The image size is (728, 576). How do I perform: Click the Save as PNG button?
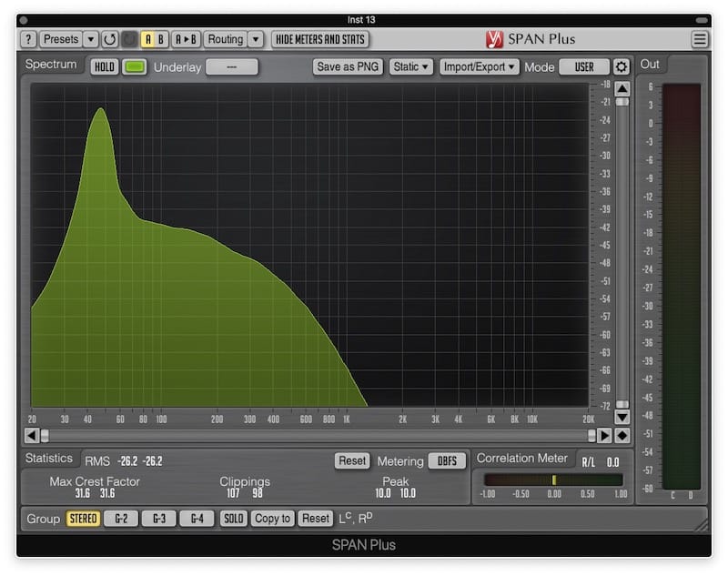pos(348,66)
